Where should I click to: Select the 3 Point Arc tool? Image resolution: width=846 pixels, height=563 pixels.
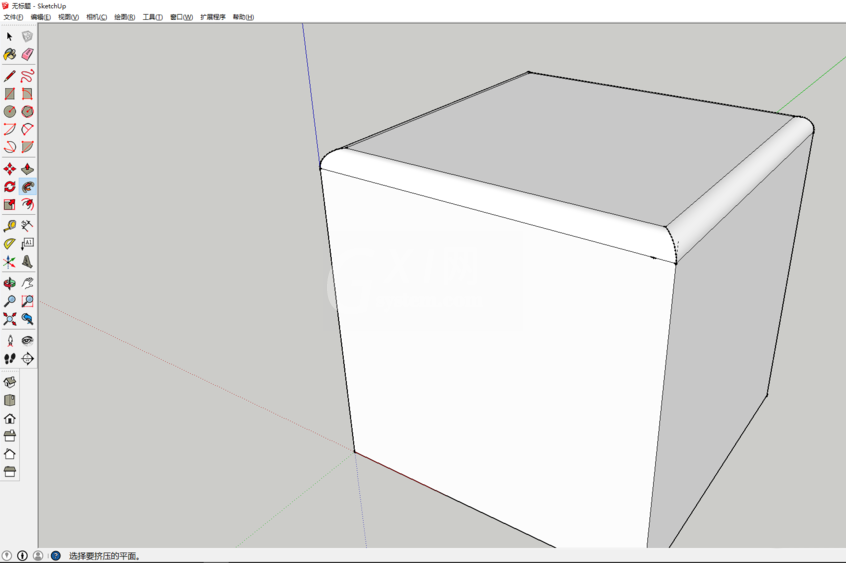click(10, 147)
